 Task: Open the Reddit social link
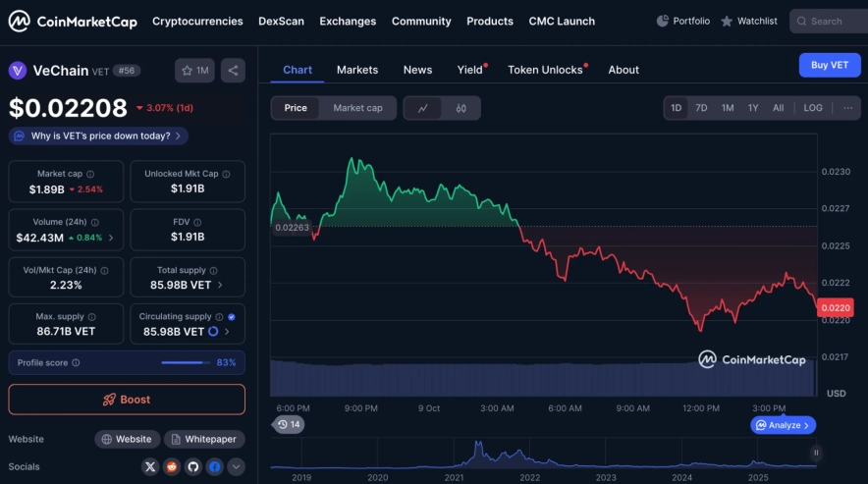point(172,466)
